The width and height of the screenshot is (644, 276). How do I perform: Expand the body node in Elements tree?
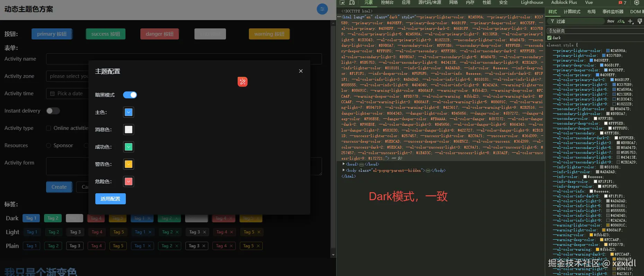(343, 170)
